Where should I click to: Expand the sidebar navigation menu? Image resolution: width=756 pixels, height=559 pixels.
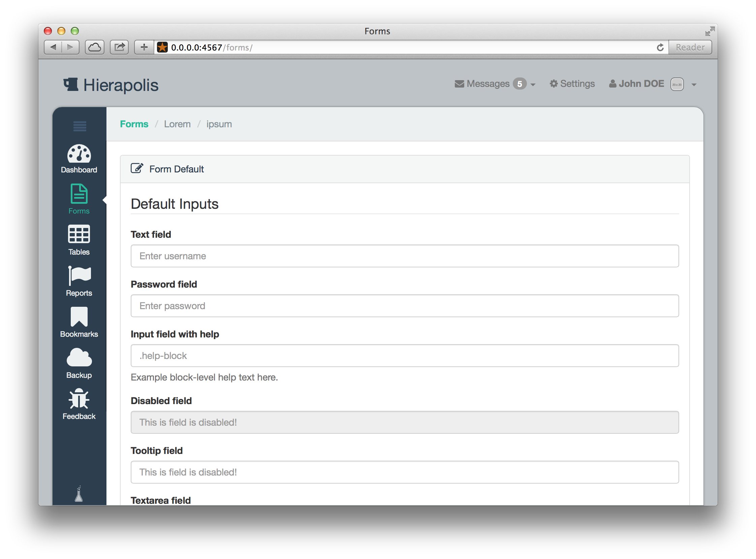pos(80,125)
